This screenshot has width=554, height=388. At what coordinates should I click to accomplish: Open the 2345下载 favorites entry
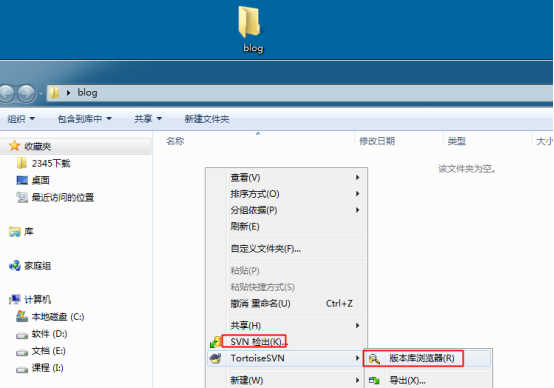(51, 163)
